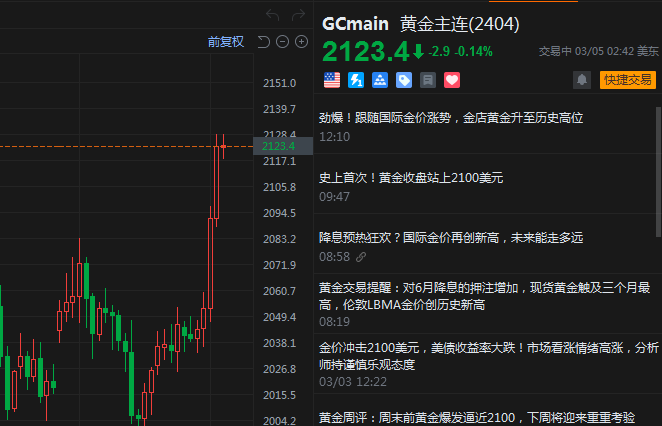
Task: Open news 黄金周评 weekly review
Action: (x=477, y=418)
